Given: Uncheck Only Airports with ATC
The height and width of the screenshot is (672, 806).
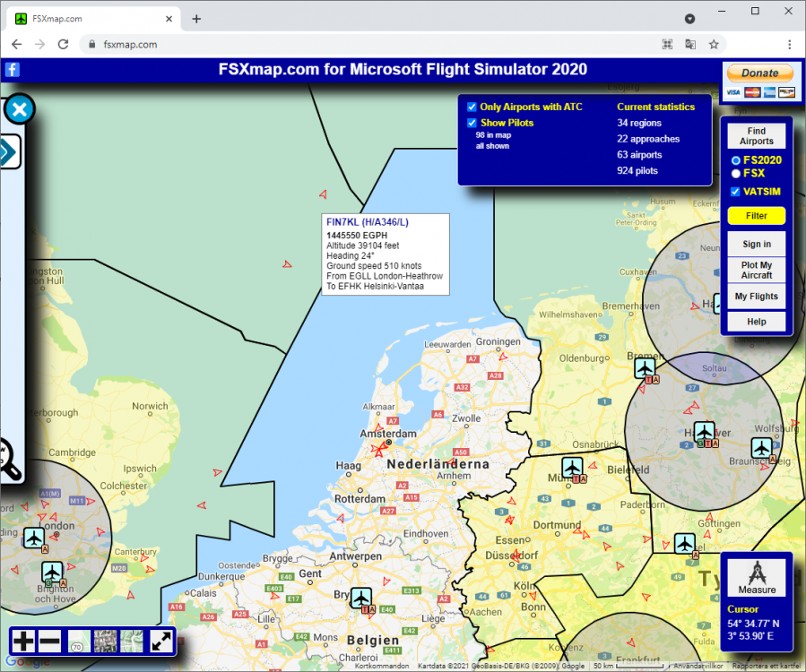Looking at the screenshot, I should [x=472, y=107].
